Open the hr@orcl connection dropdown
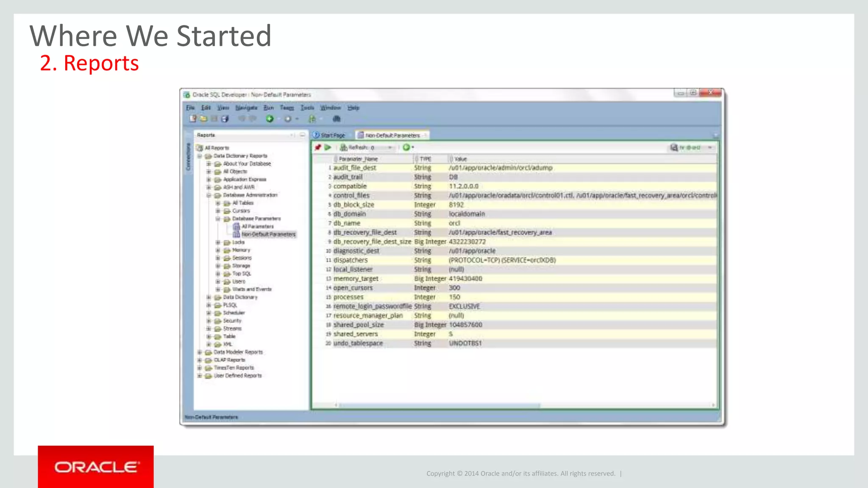This screenshot has height=488, width=868. [x=710, y=147]
